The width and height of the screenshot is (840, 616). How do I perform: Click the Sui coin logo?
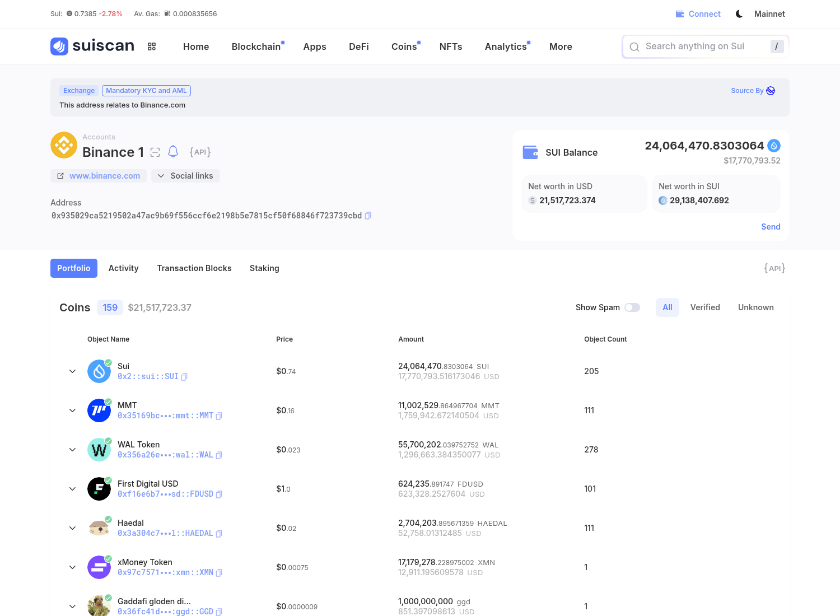[x=99, y=371]
